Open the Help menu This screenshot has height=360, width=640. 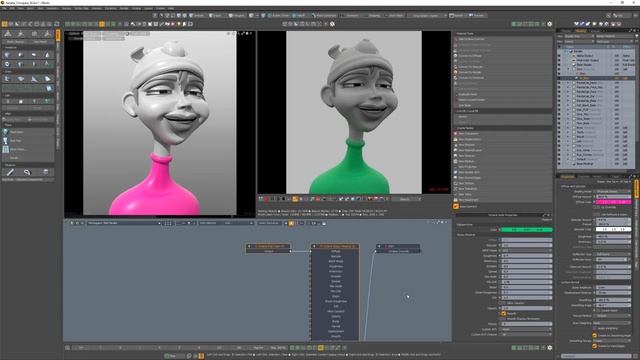171,8
